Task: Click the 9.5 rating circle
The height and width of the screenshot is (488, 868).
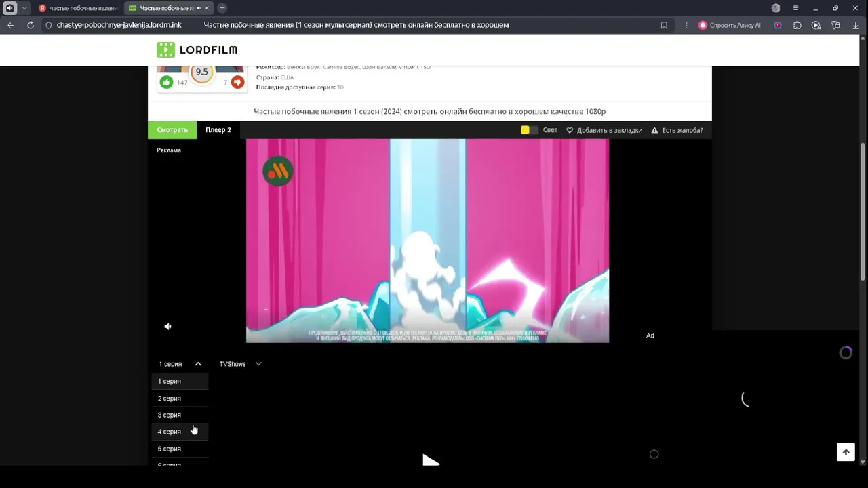Action: pos(201,73)
